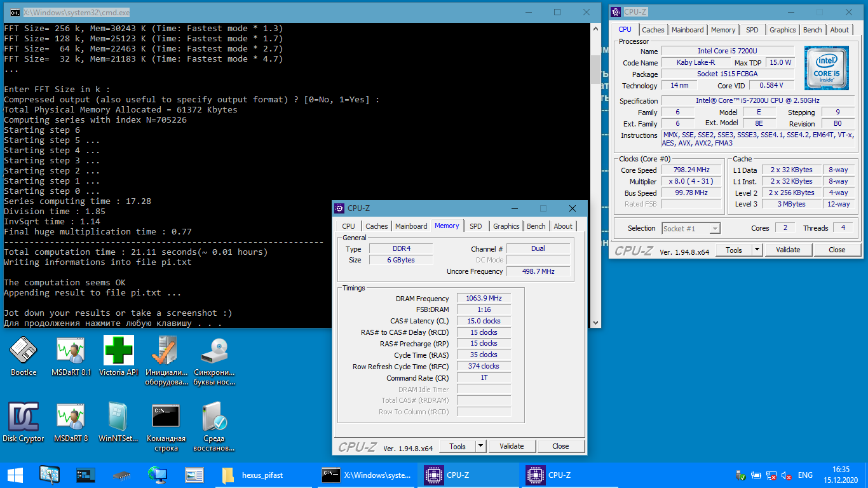Open SPD tab in the CPU-Z CPU window
The height and width of the screenshot is (488, 868).
pyautogui.click(x=752, y=30)
